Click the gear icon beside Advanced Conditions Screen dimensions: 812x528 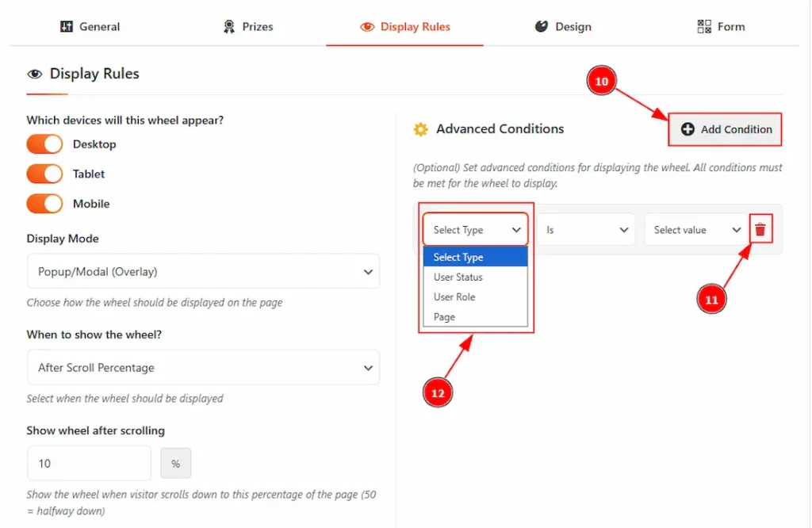coord(420,129)
